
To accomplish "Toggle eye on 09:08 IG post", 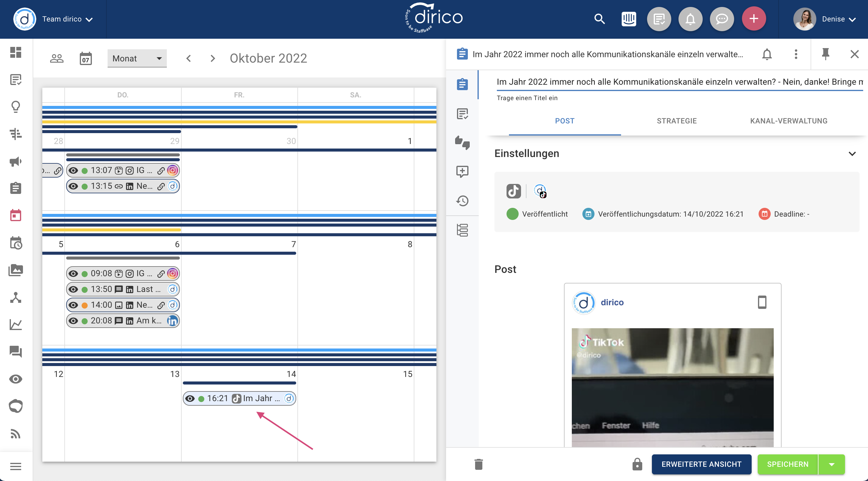I will coord(73,273).
